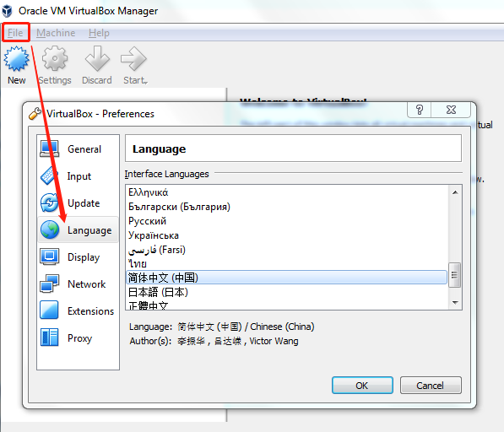Viewport: 504px width, 432px height.
Task: Select the Proxy server icon
Action: tap(50, 337)
